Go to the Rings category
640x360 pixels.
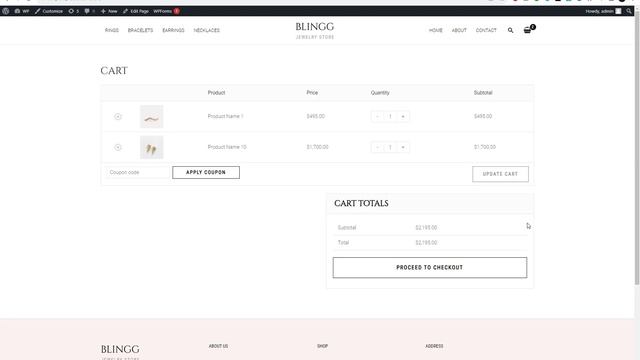(111, 30)
